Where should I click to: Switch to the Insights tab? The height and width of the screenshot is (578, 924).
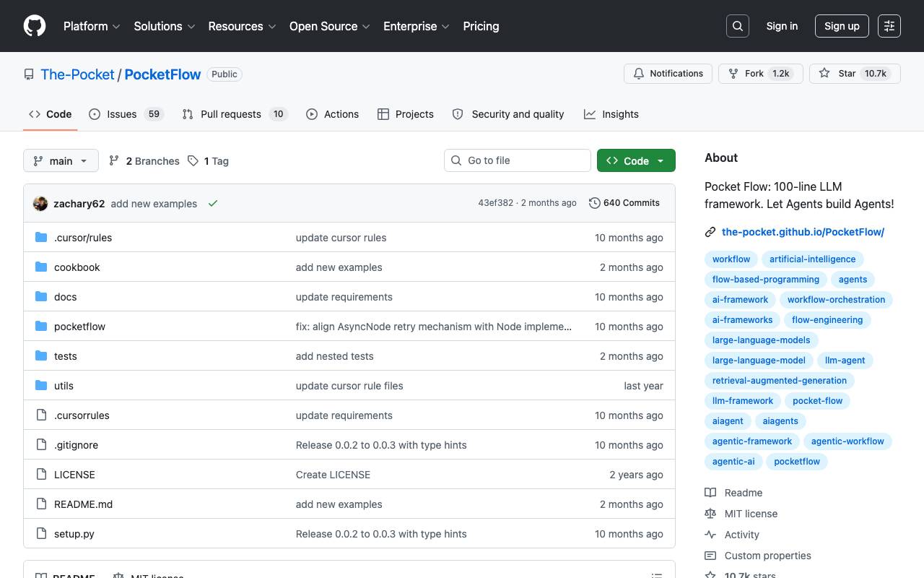click(611, 114)
